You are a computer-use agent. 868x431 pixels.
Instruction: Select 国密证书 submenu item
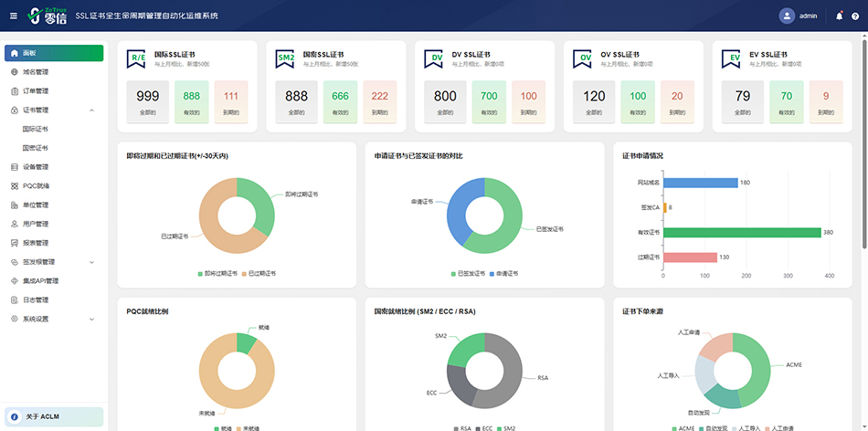(x=36, y=148)
